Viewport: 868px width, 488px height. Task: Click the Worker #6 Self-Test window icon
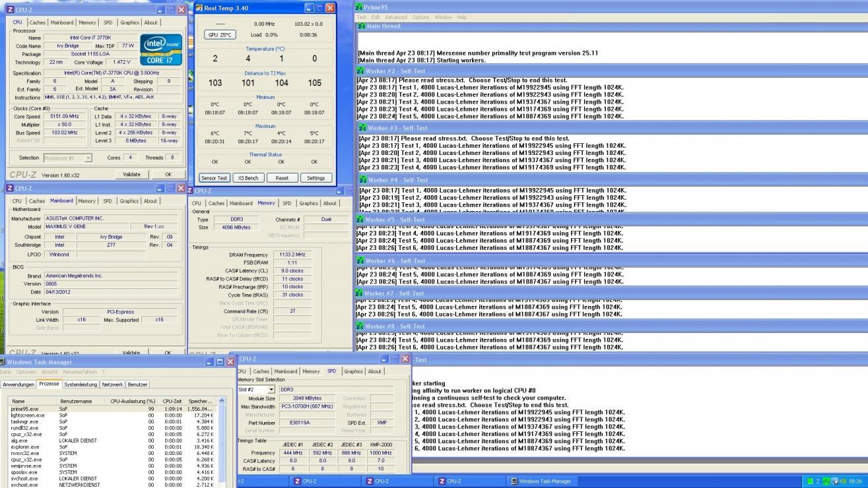pos(360,260)
